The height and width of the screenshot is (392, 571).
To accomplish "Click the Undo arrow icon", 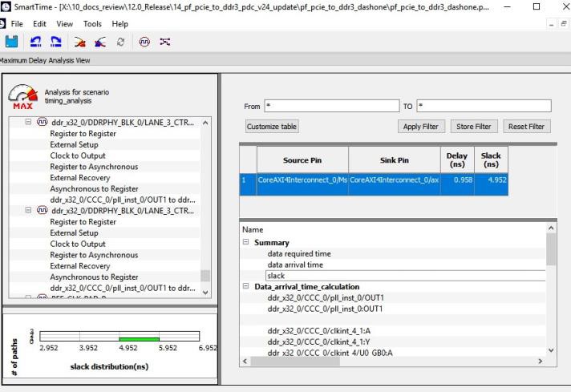I will coord(37,40).
